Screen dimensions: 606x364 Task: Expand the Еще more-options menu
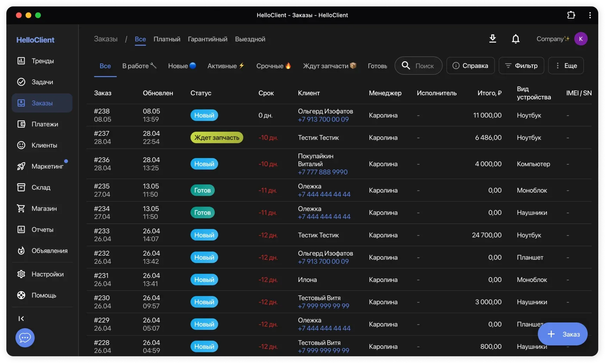click(566, 66)
